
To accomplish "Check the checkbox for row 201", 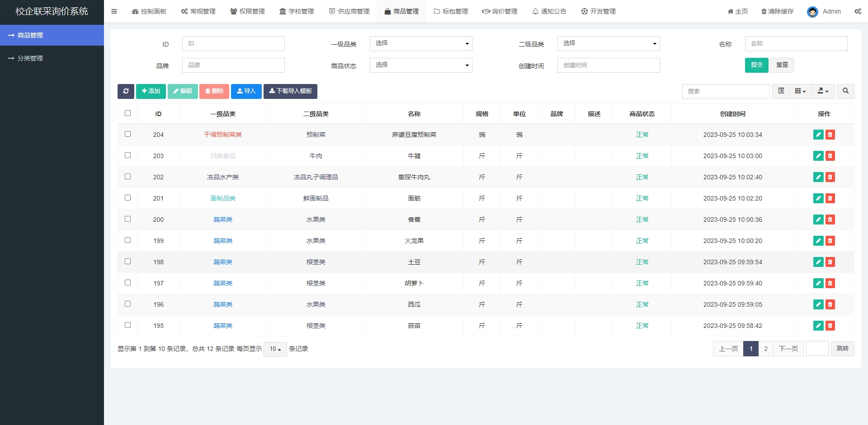I will point(127,198).
